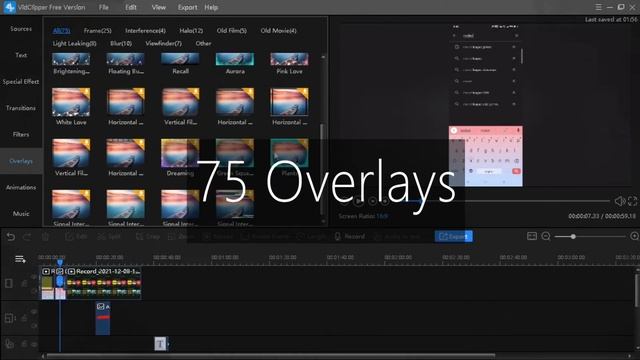Viewport: 640px width, 360px height.
Task: Click the preview fullscreen icon
Action: point(632,201)
